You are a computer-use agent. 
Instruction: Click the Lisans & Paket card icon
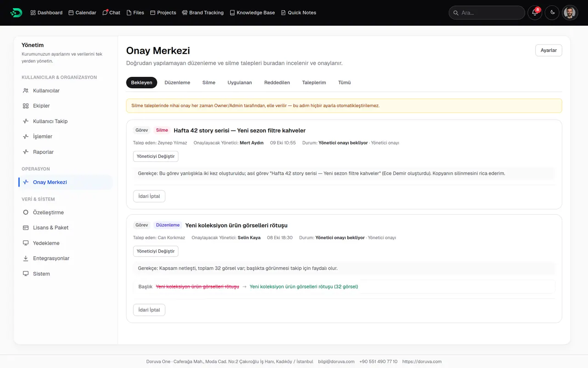[x=26, y=228]
